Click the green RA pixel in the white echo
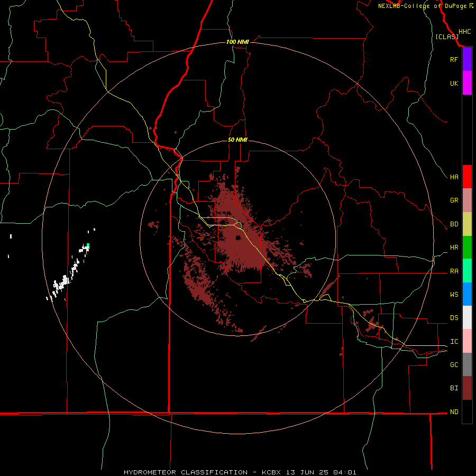 point(88,245)
